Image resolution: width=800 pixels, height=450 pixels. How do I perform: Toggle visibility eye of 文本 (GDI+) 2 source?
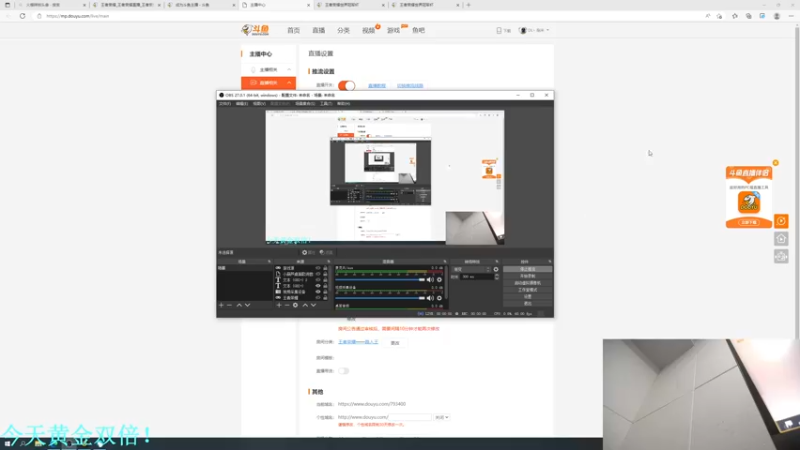point(318,280)
